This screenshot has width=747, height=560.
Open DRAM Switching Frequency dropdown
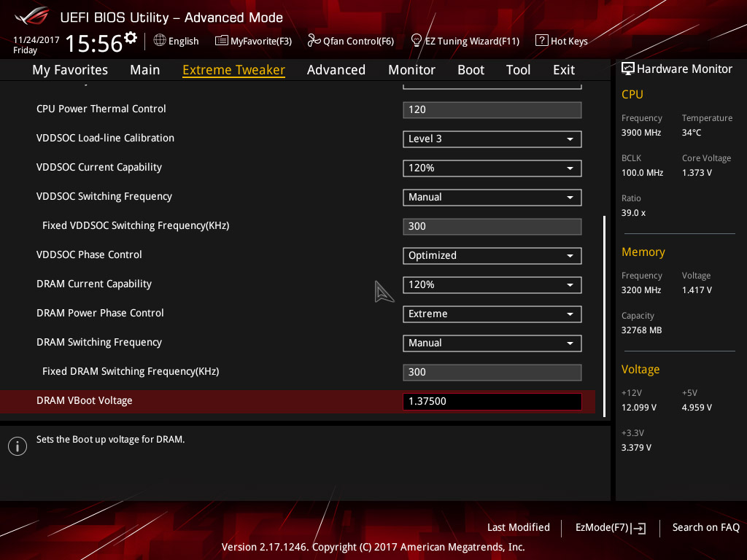pos(492,343)
